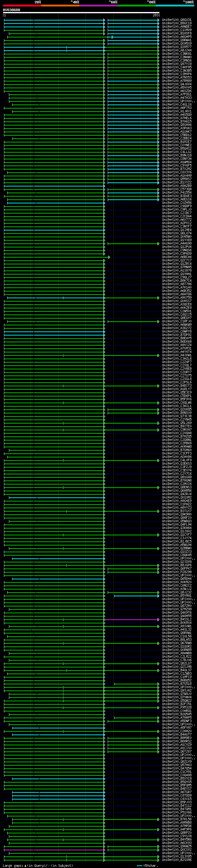This screenshot has height=868, width=197.
Task: Select the UniRef100_Q67RW8 label
Action: tap(176, 643)
